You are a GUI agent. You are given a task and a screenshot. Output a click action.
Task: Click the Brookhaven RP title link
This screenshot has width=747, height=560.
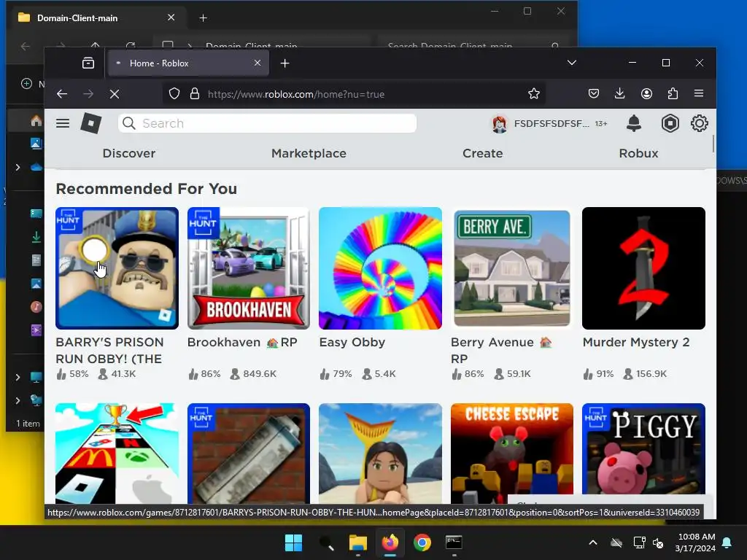[242, 342]
